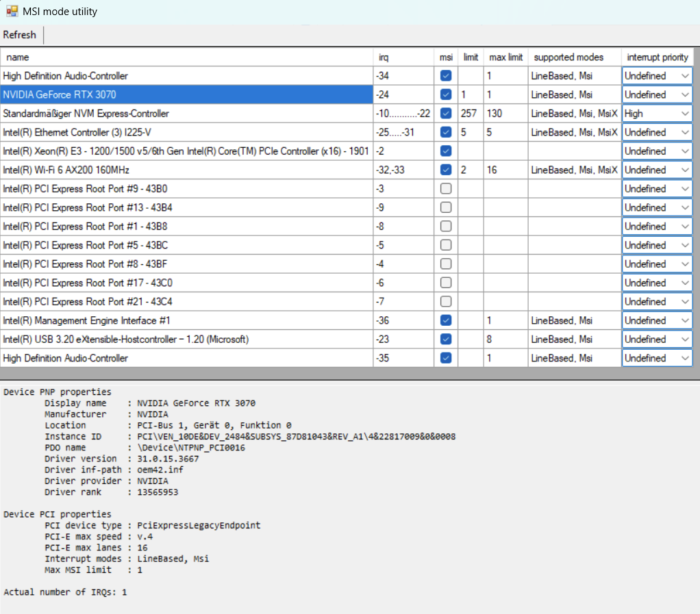Enable msi for PCI Express Root Port #21
700x614 pixels.
[445, 302]
